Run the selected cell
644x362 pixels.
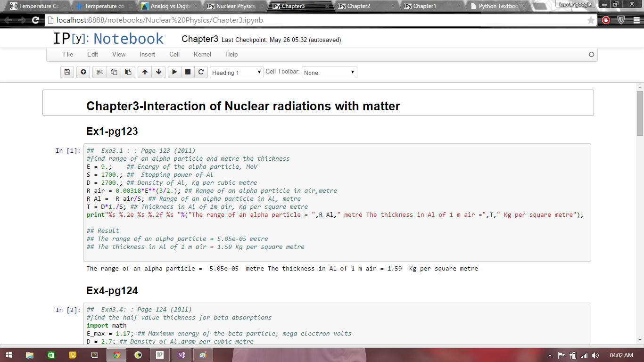click(174, 72)
